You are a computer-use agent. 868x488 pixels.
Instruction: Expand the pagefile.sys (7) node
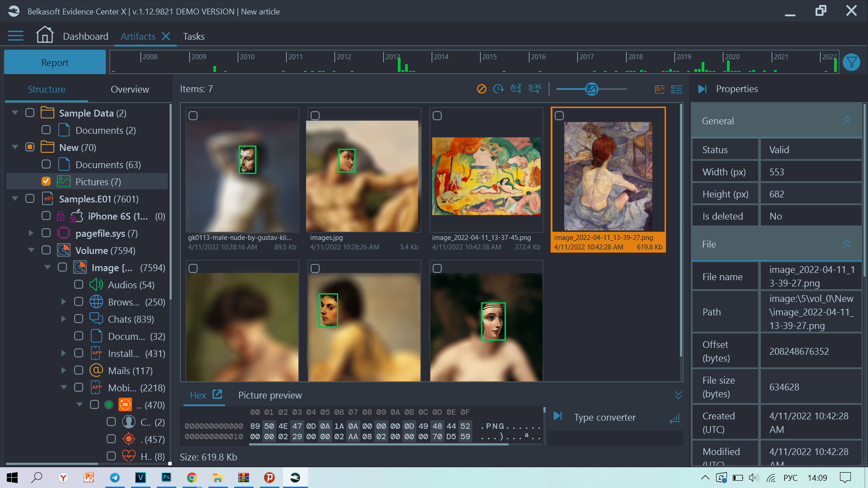coord(31,233)
